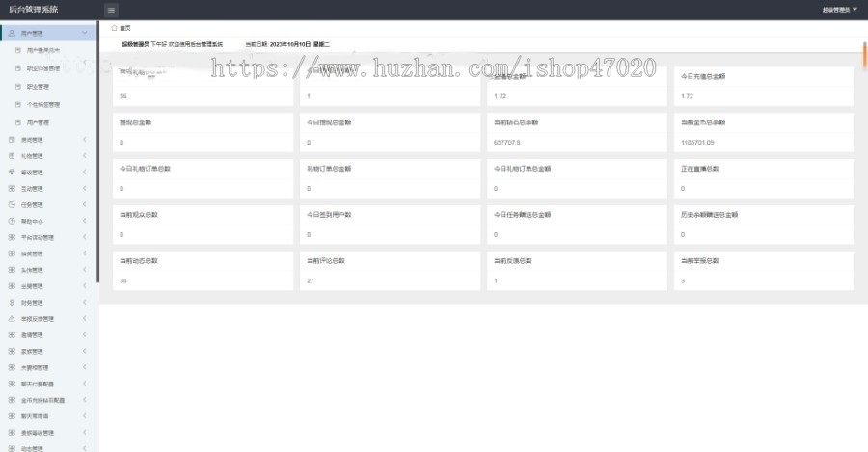Click the 今日签到用户数 card title
This screenshot has width=868, height=452.
tap(329, 215)
